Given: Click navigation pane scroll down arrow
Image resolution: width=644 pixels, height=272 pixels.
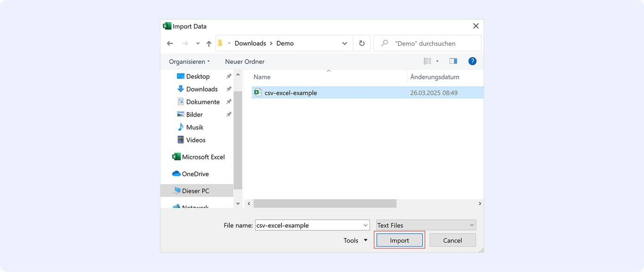Looking at the screenshot, I should pyautogui.click(x=238, y=203).
